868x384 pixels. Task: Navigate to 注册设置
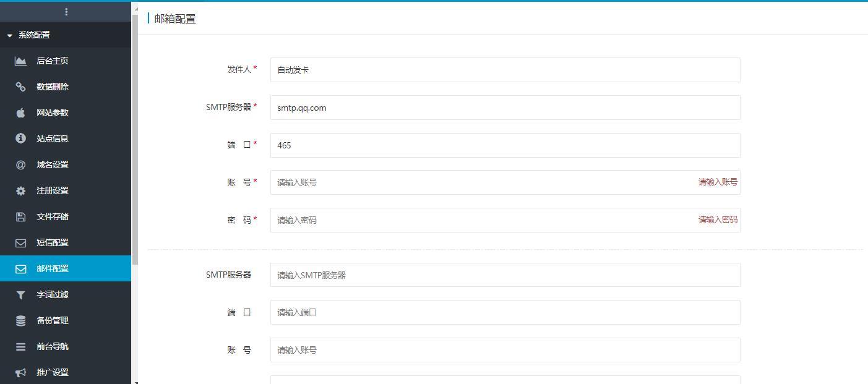click(x=66, y=190)
